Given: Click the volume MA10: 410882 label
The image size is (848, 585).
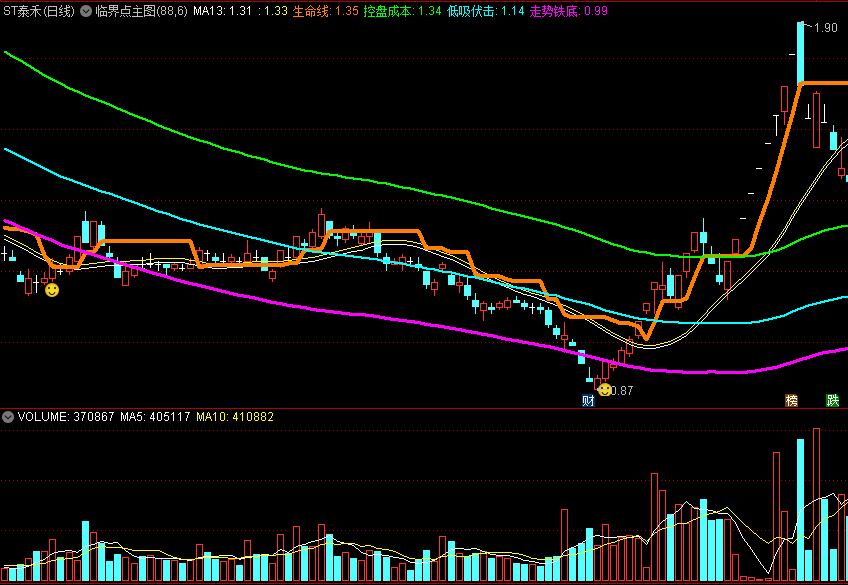Looking at the screenshot, I should click(x=235, y=417).
